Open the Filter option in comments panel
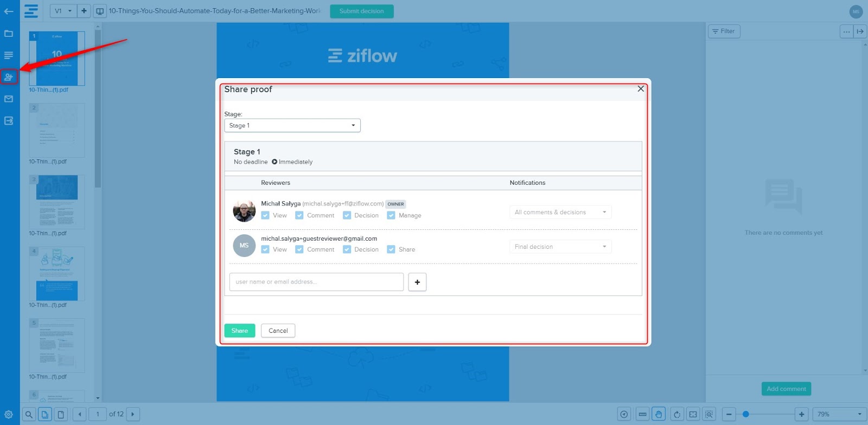 pyautogui.click(x=724, y=31)
